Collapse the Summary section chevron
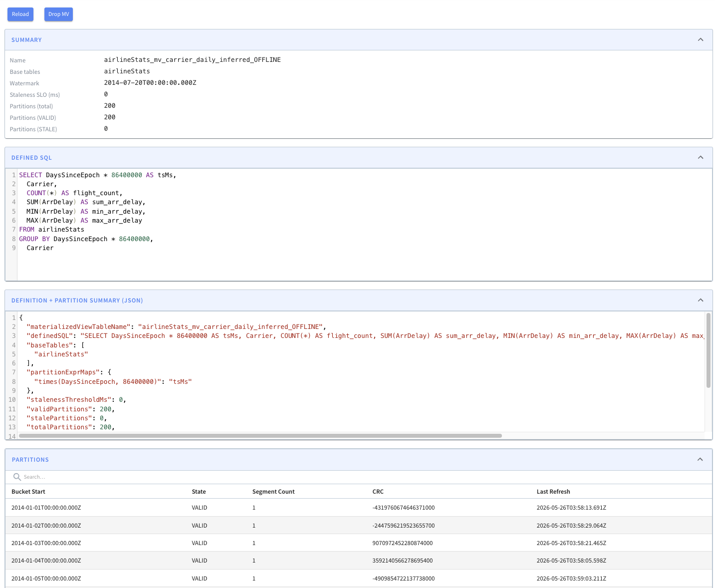The height and width of the screenshot is (588, 715). pyautogui.click(x=701, y=39)
